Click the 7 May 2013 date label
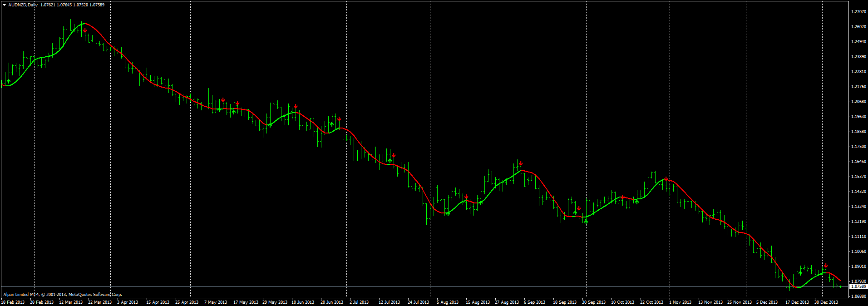 pos(216,302)
